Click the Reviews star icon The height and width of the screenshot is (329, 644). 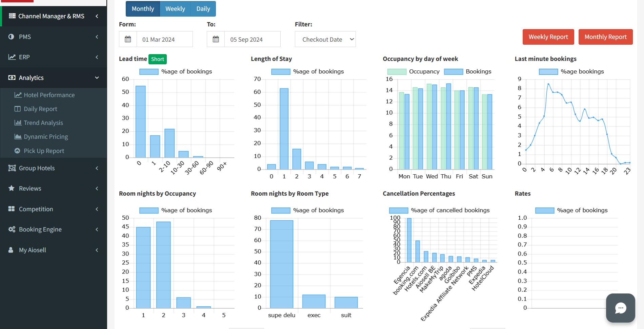(12, 188)
